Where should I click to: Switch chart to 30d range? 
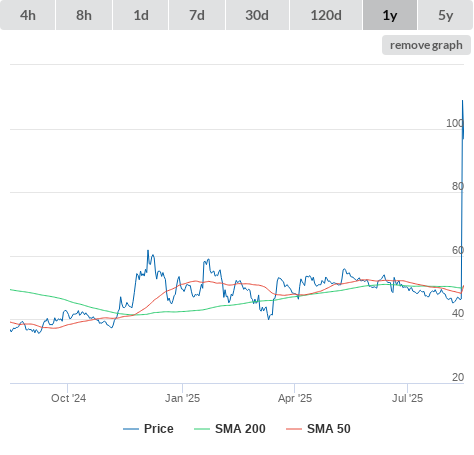coord(257,15)
